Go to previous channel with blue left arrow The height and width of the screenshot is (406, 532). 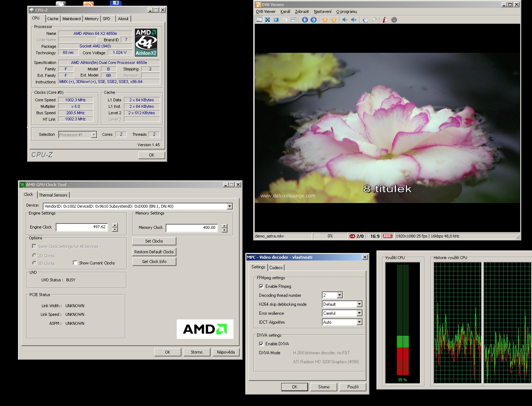[305, 20]
